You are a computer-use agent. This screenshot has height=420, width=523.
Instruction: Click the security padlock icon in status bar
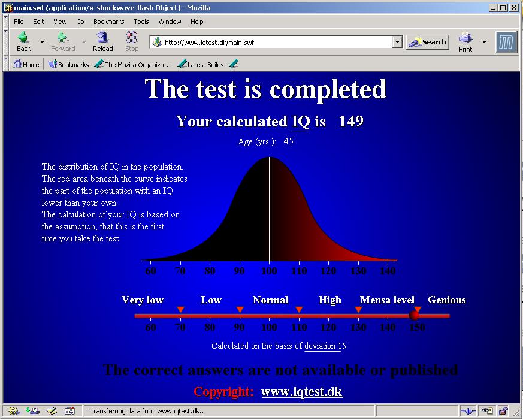pyautogui.click(x=503, y=412)
